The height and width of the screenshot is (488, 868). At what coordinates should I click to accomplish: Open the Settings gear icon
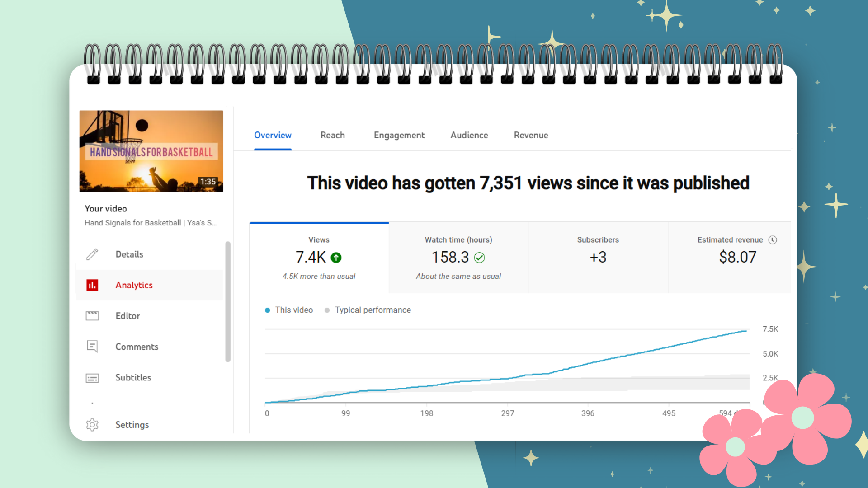(x=92, y=425)
